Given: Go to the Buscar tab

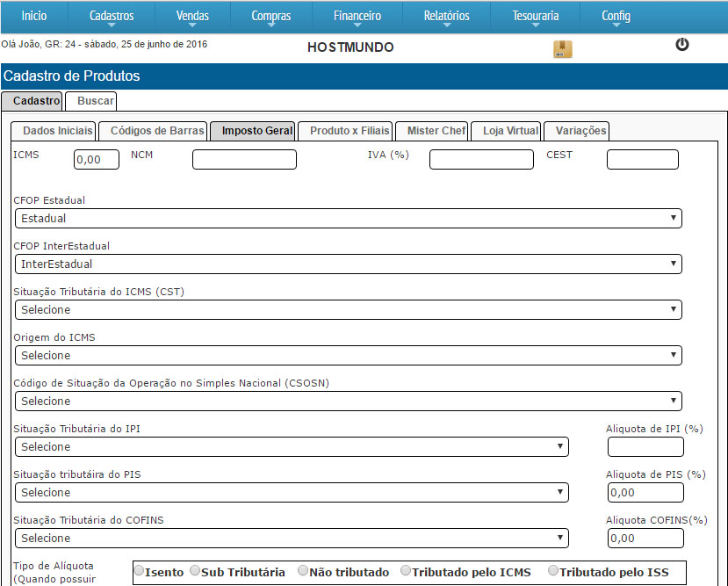Looking at the screenshot, I should pos(96,101).
